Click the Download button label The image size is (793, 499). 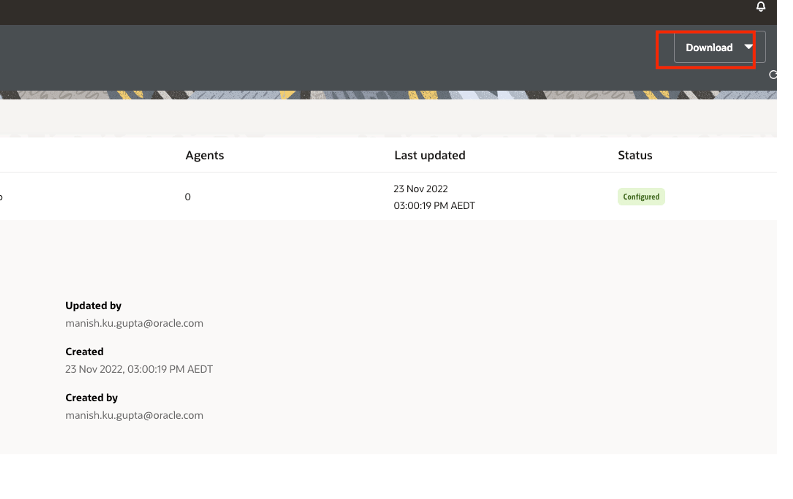click(x=708, y=48)
